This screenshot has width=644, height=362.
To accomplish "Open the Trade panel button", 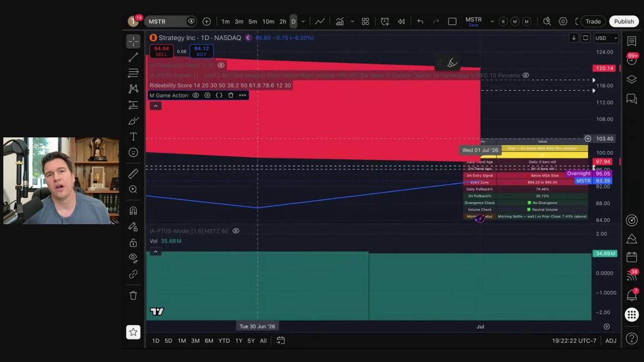I will coord(593,22).
